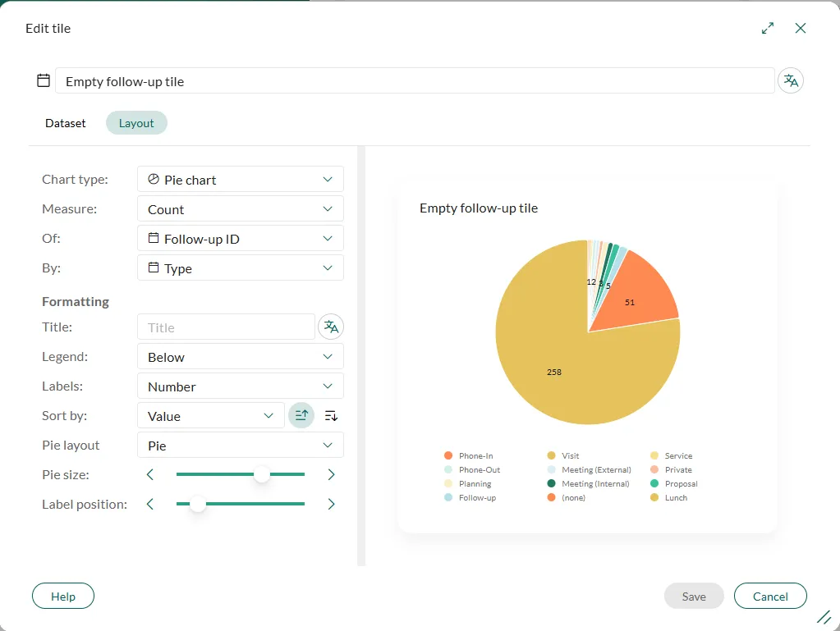This screenshot has width=840, height=631.
Task: Switch to the Dataset tab
Action: tap(66, 123)
